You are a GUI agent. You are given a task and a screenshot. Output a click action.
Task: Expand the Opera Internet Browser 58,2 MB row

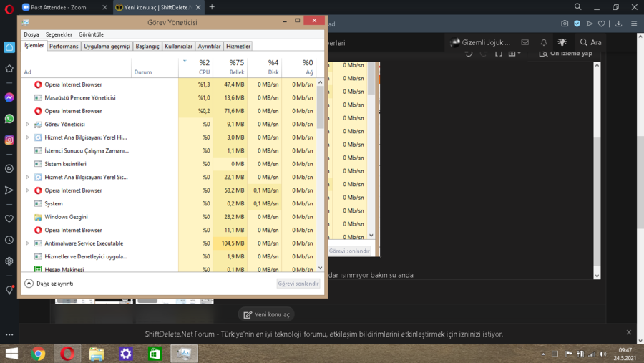point(27,190)
